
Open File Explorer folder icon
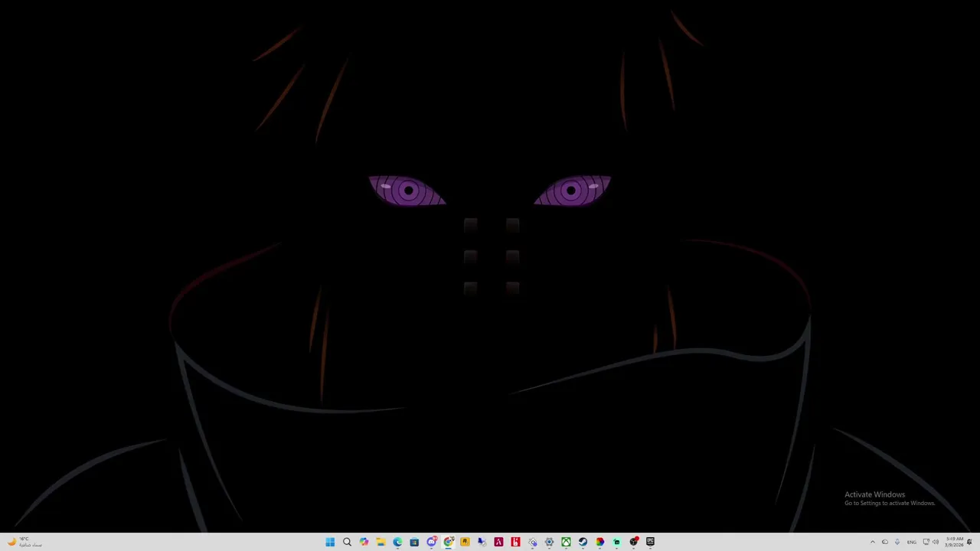pos(381,542)
